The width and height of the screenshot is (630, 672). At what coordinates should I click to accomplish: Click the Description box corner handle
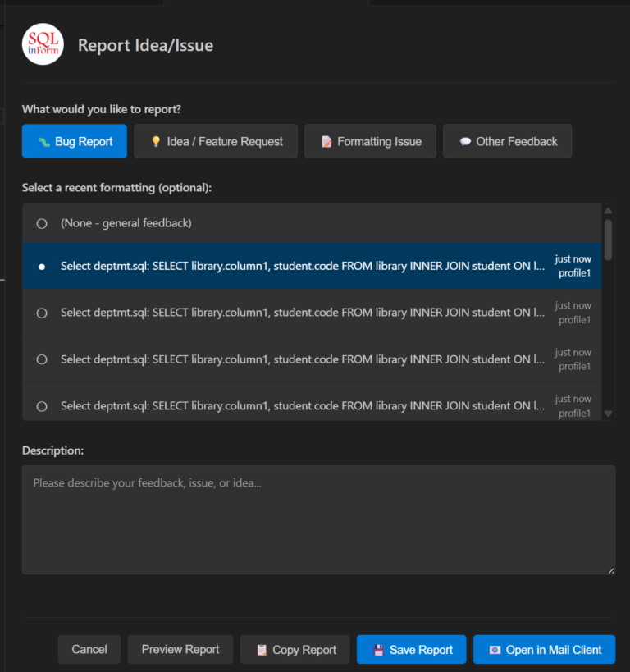point(611,570)
